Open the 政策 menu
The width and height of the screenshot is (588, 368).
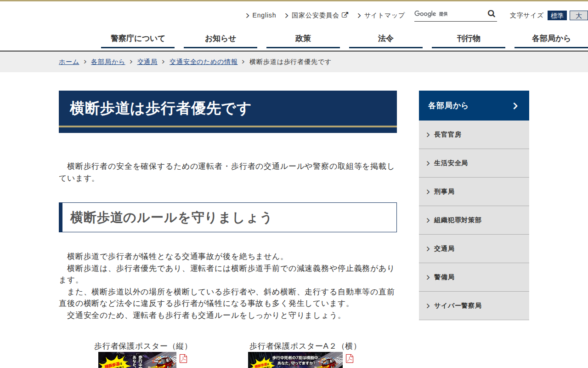coord(303,39)
